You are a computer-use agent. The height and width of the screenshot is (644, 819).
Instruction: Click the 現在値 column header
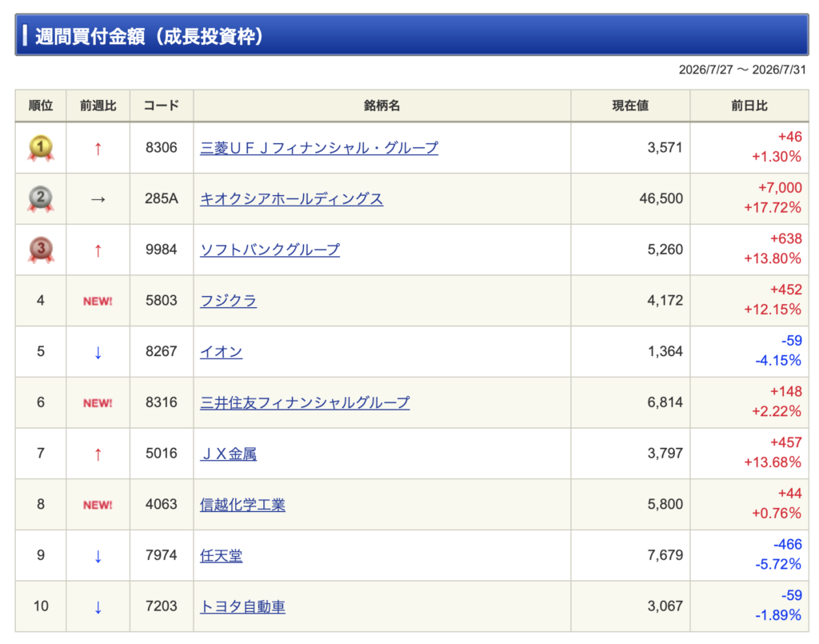point(630,106)
